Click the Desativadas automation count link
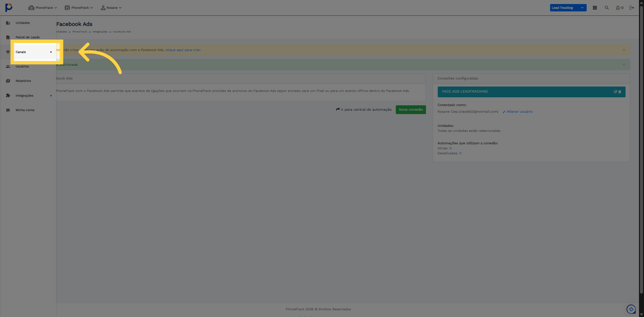 (460, 153)
